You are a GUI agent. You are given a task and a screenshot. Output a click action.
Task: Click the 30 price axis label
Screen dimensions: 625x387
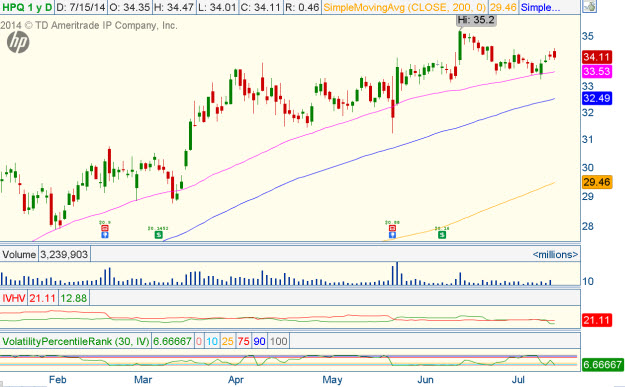(588, 168)
